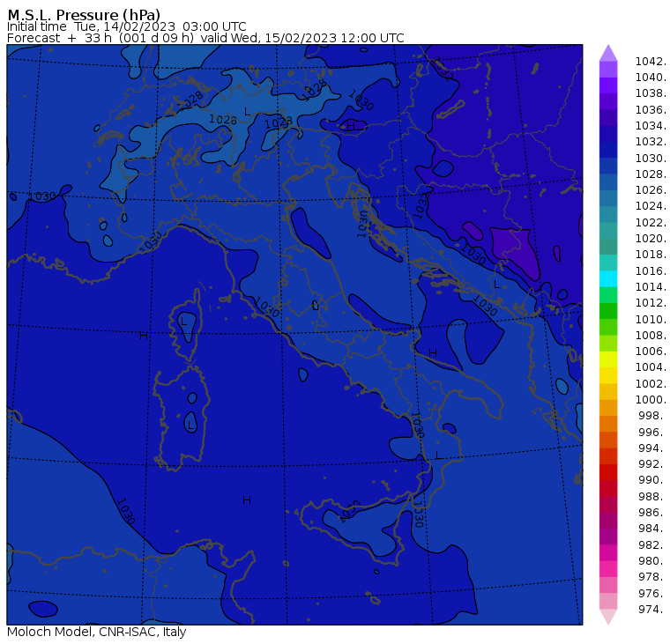Click the '996.' legend label
The height and width of the screenshot is (644, 670).
(x=652, y=433)
